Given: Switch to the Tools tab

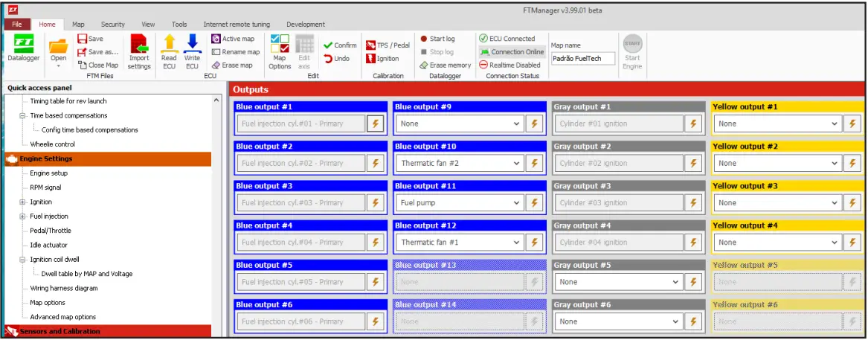Looking at the screenshot, I should (x=179, y=25).
